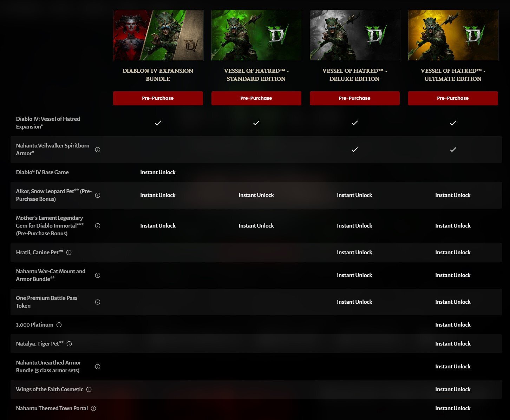This screenshot has height=420, width=510.
Task: Click the Vessel of Hatred Ultimate Edition title
Action: (x=453, y=75)
